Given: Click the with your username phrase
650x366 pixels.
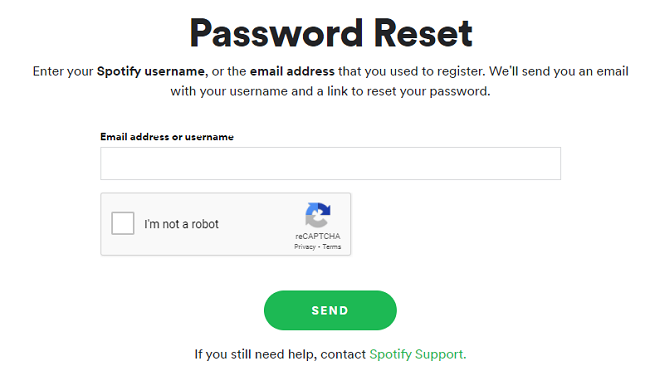Looking at the screenshot, I should point(229,91).
